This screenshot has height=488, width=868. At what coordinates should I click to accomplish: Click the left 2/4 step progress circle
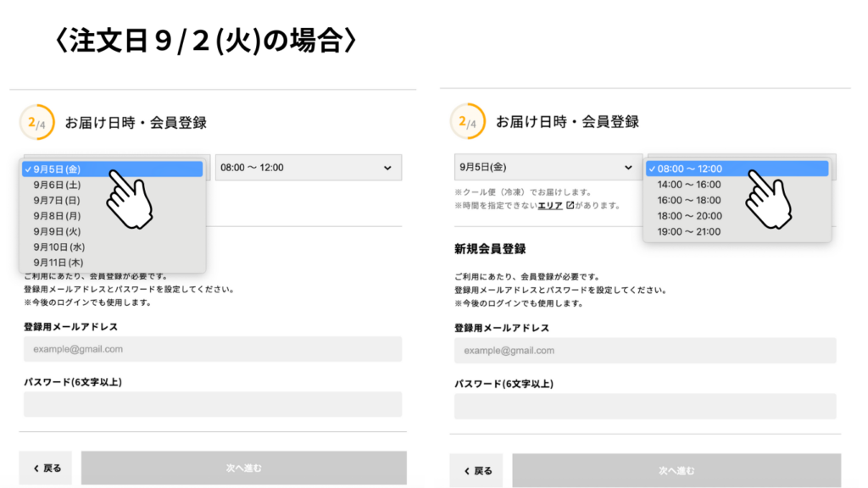(37, 122)
